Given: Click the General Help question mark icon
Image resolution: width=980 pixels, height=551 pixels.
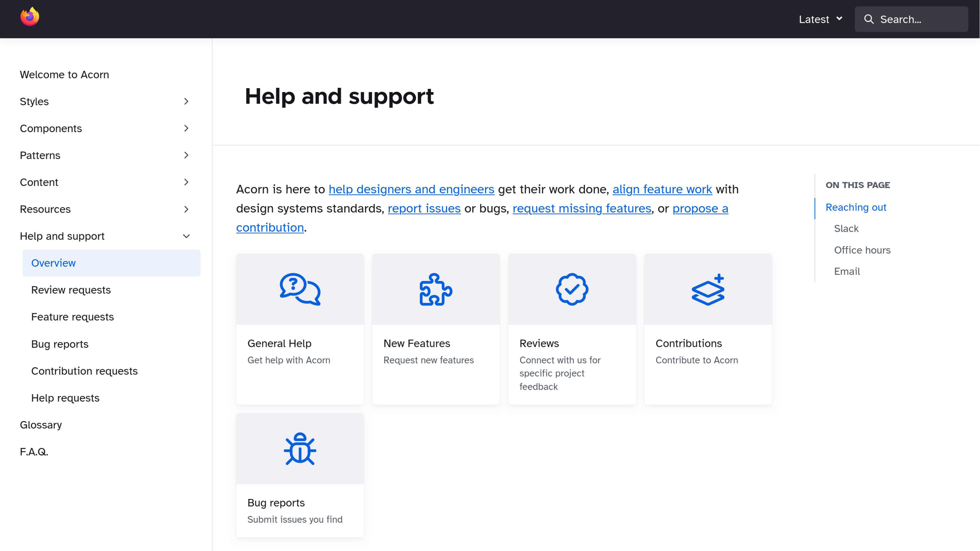Looking at the screenshot, I should (300, 289).
